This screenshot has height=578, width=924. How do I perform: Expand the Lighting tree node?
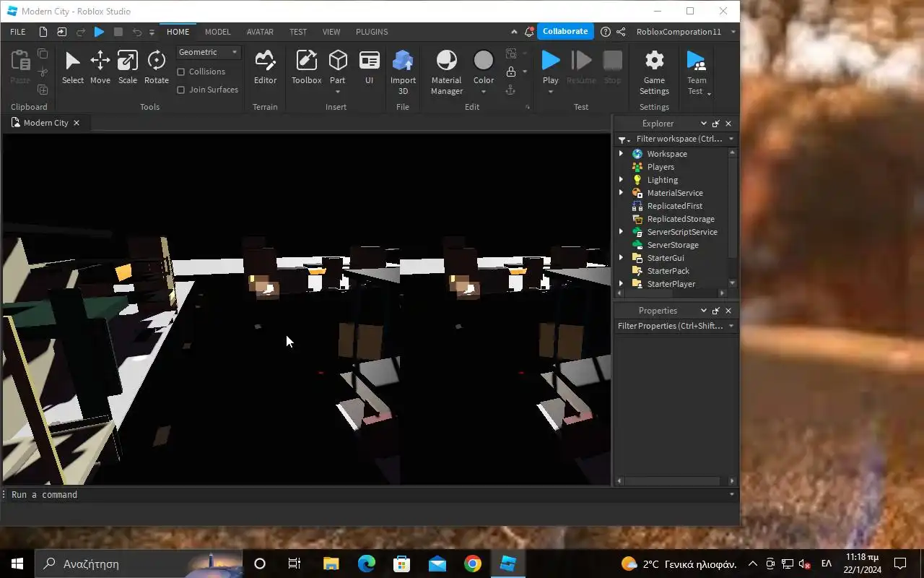click(x=621, y=180)
